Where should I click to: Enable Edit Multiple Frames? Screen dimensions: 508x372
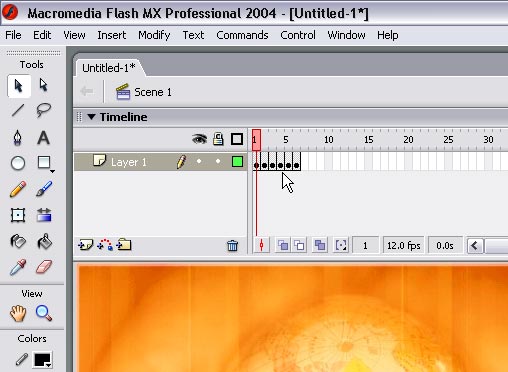320,246
